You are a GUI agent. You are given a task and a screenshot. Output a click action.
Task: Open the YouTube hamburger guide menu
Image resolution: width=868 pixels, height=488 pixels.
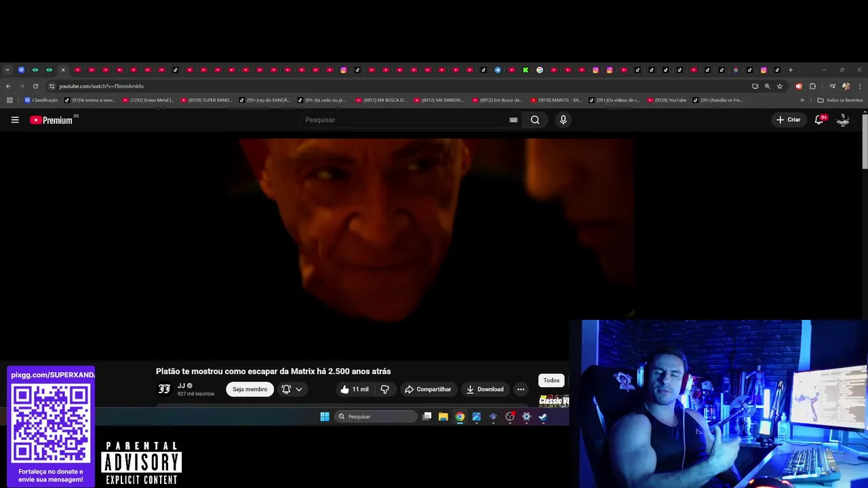click(x=15, y=120)
